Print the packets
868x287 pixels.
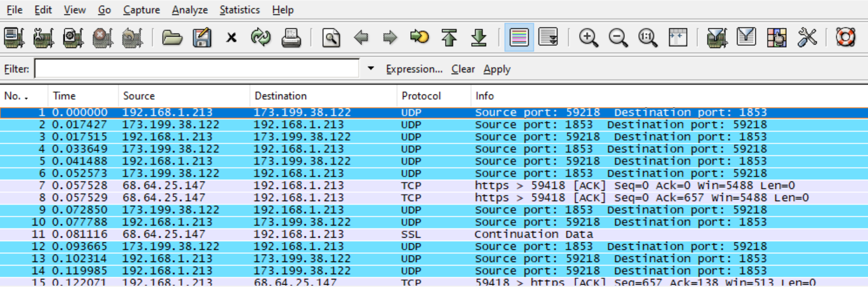coord(291,38)
